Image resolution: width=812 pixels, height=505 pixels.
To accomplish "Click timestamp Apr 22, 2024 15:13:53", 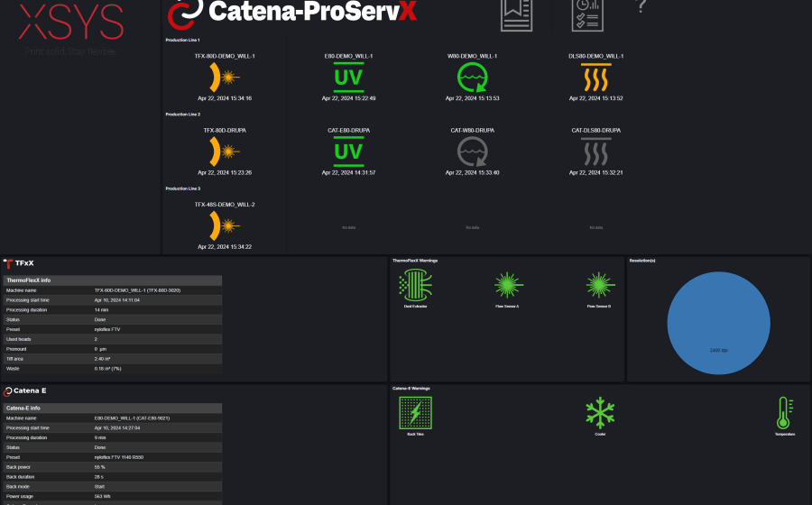I will click(x=472, y=98).
